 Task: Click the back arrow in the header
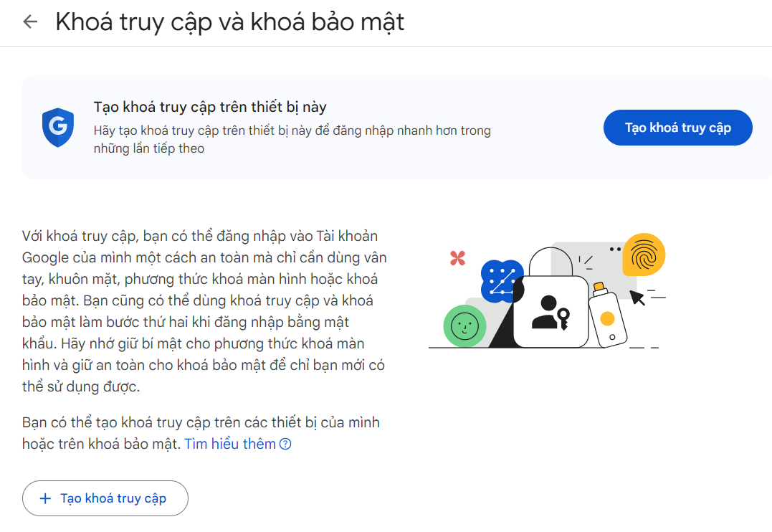tap(30, 22)
